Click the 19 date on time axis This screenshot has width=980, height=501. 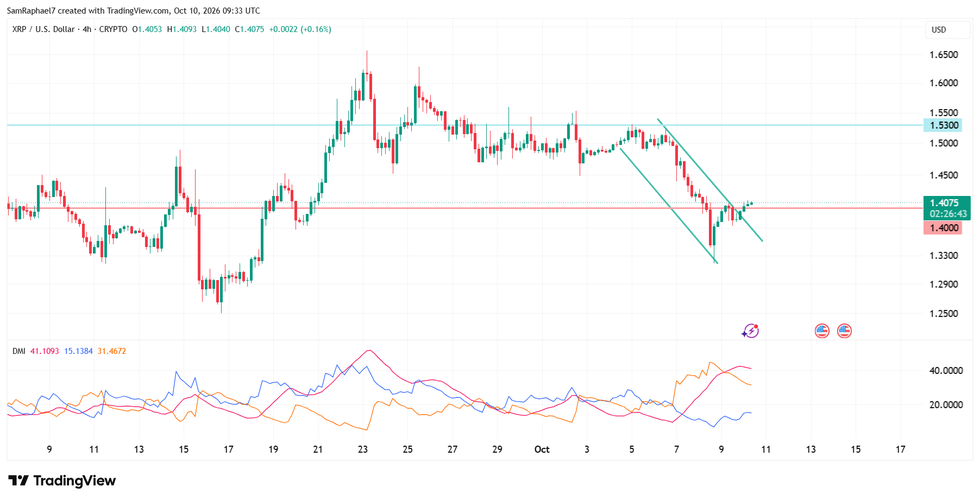click(x=273, y=449)
